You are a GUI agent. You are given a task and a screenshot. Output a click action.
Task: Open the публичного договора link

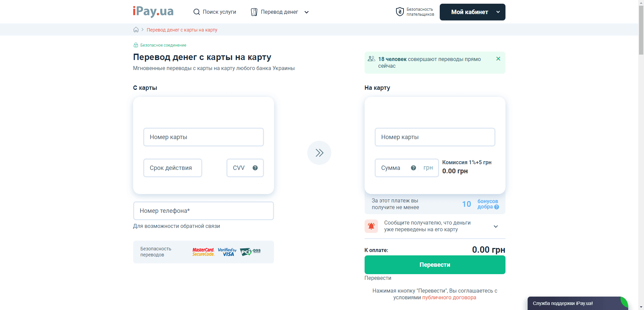point(449,297)
